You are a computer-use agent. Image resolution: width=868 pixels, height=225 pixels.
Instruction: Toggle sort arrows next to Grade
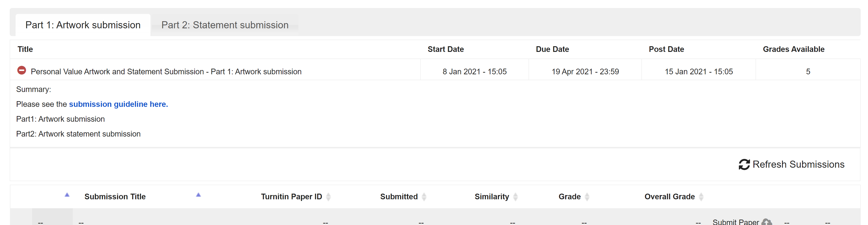coord(587,197)
